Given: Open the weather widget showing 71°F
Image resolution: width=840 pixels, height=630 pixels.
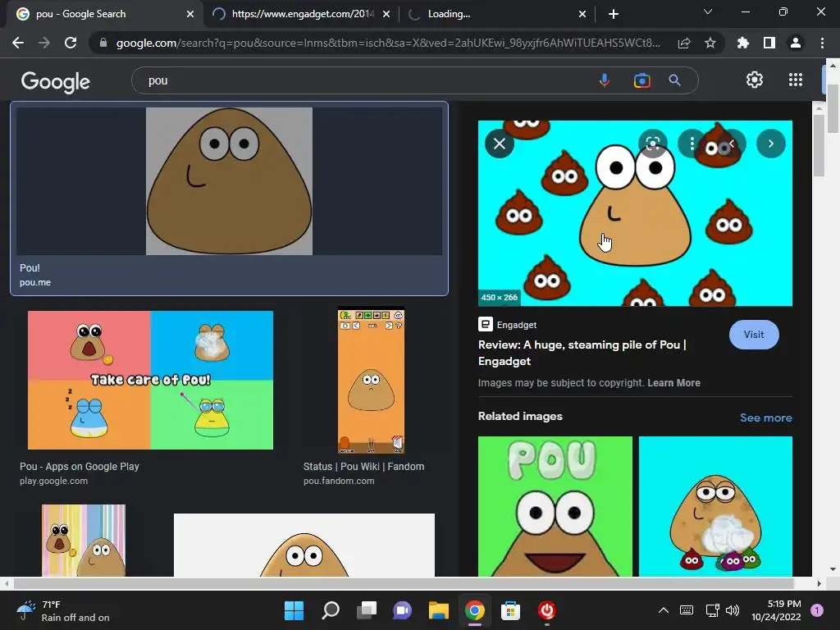Looking at the screenshot, I should pos(63,610).
